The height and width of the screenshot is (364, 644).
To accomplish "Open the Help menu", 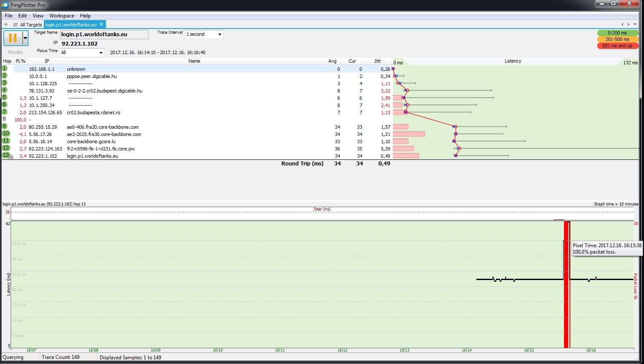I will (85, 15).
